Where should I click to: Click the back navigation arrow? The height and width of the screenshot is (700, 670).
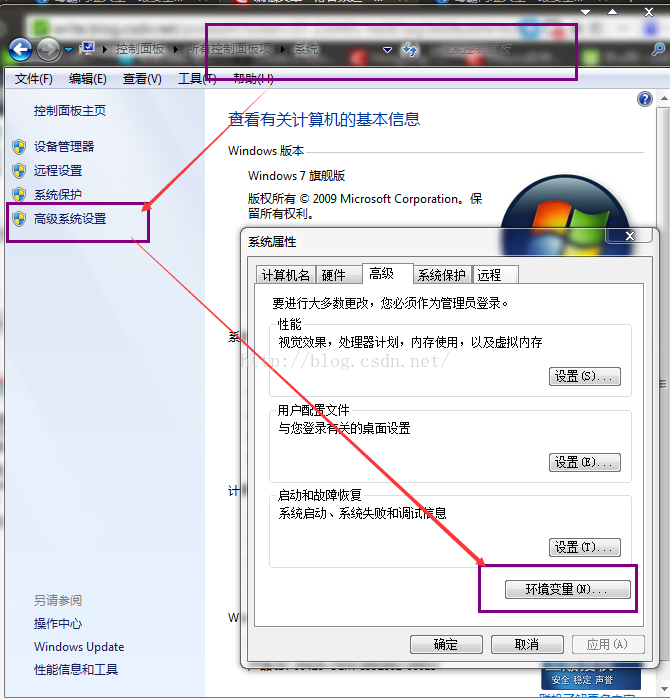click(x=21, y=50)
